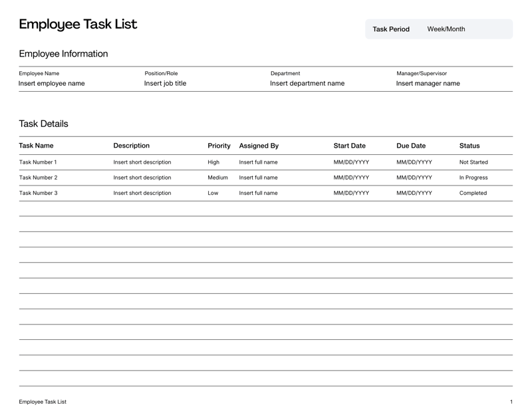532x411 pixels.
Task: Click the Insert department name field
Action: pyautogui.click(x=307, y=83)
